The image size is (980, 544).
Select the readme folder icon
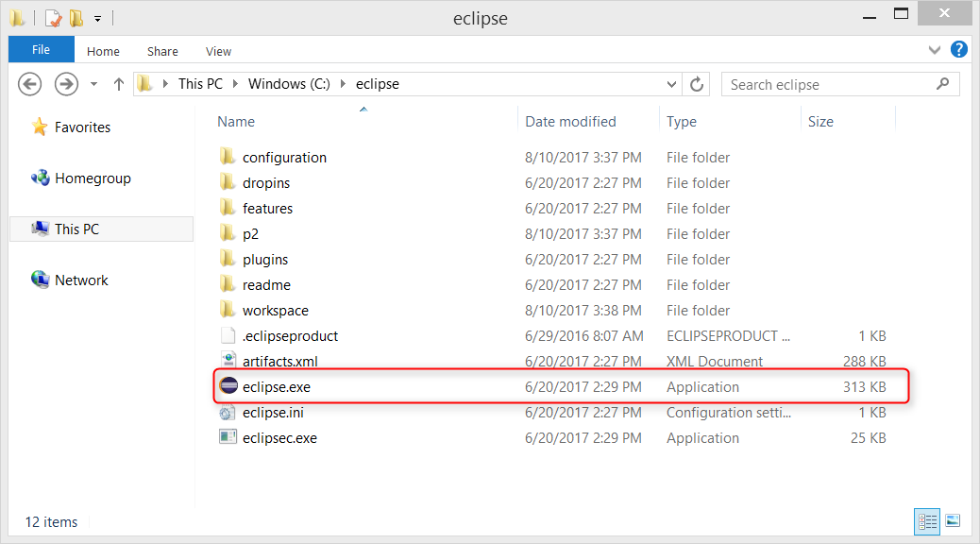[228, 284]
